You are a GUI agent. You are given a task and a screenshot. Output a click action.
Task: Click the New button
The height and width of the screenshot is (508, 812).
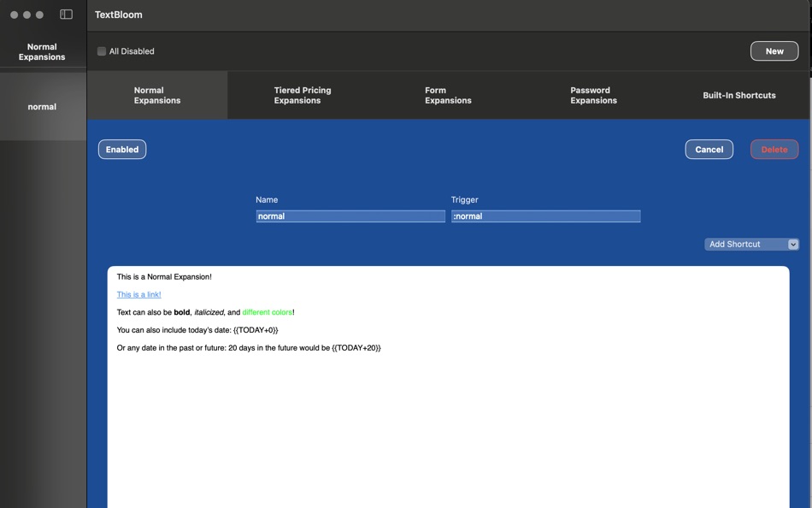774,50
